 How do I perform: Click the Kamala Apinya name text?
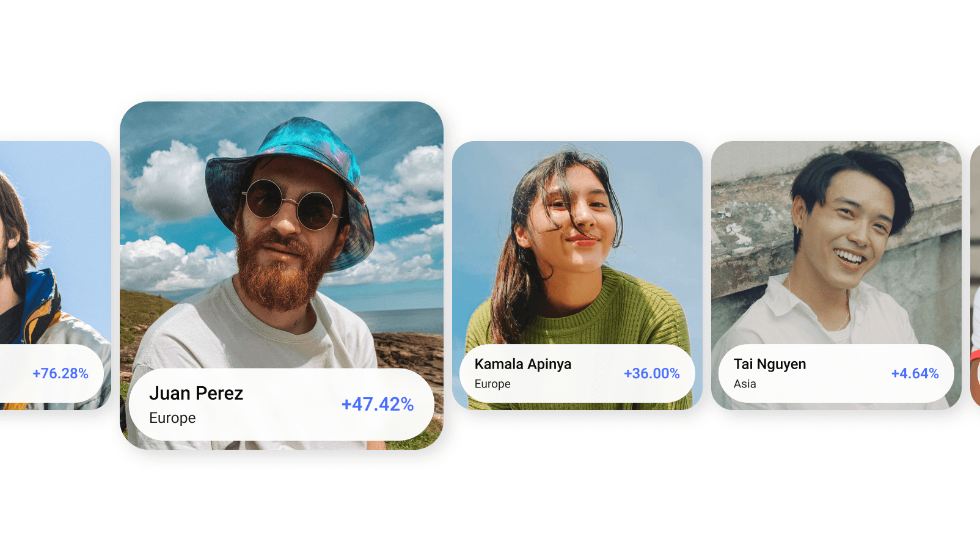pos(523,364)
